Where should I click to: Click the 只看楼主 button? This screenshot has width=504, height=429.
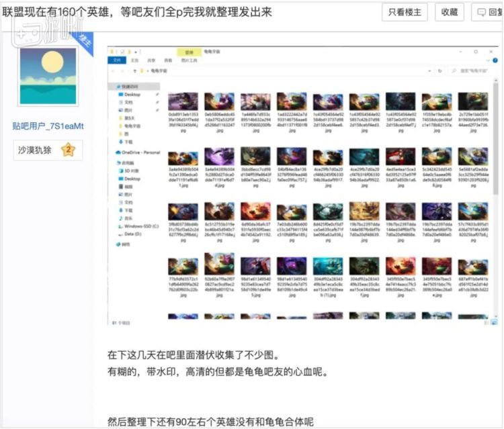point(405,12)
